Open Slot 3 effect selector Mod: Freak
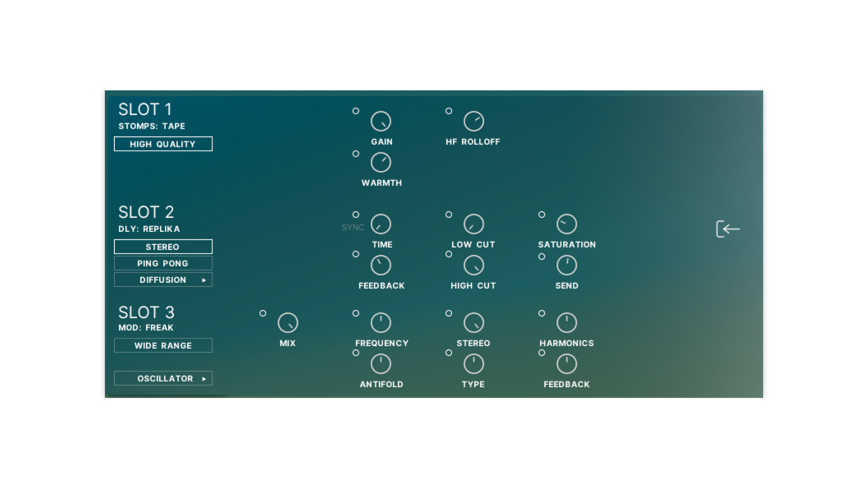This screenshot has width=868, height=488. point(146,328)
